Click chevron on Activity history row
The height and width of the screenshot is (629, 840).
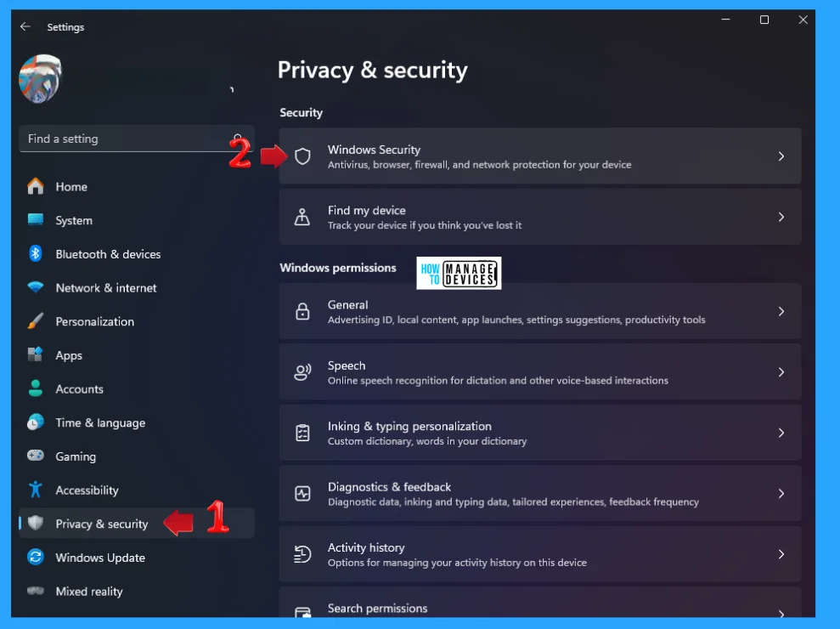pos(781,554)
